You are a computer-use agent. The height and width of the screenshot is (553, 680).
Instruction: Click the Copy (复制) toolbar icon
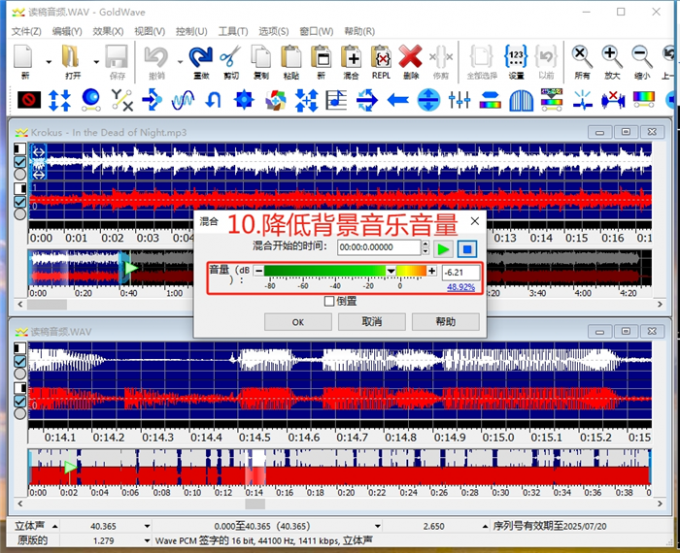pyautogui.click(x=261, y=57)
